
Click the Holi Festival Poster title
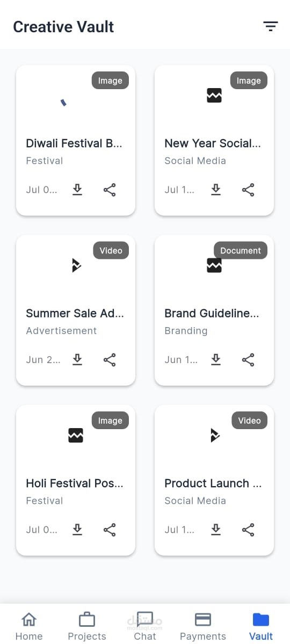point(74,483)
